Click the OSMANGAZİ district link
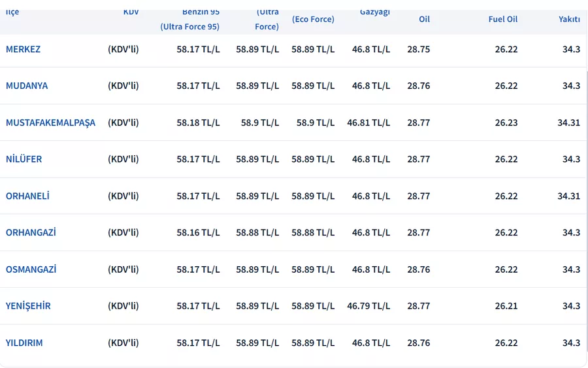This screenshot has width=588, height=368. [31, 269]
